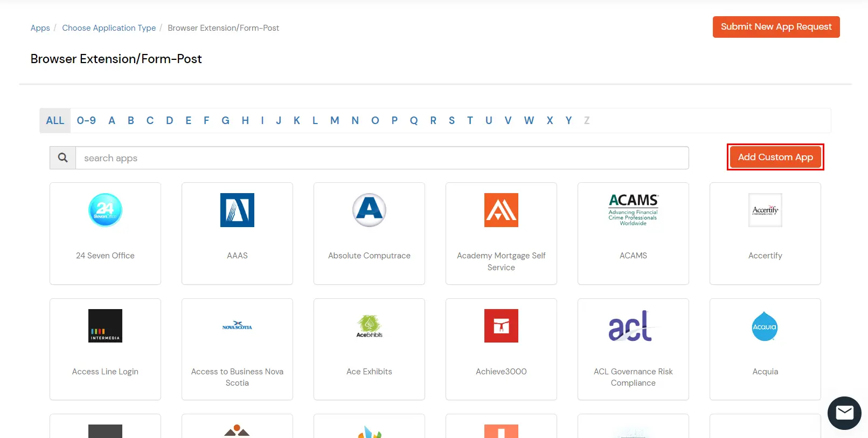Click the Achieve3000 red logo
Viewport: 868px width, 438px height.
pos(501,326)
